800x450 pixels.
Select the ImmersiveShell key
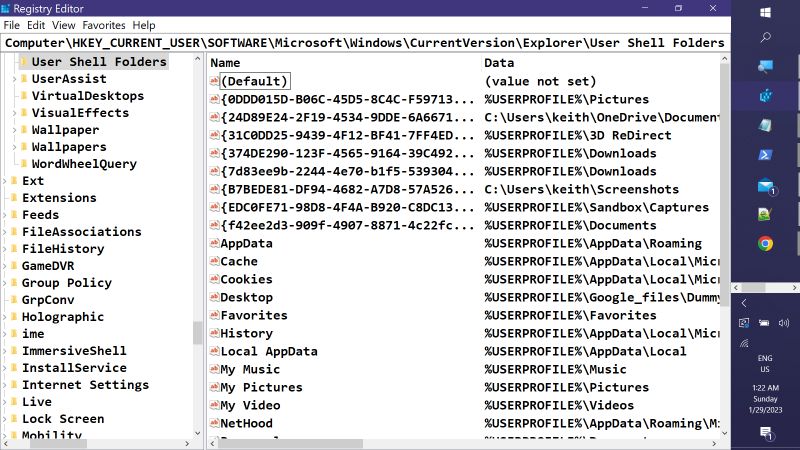(74, 351)
